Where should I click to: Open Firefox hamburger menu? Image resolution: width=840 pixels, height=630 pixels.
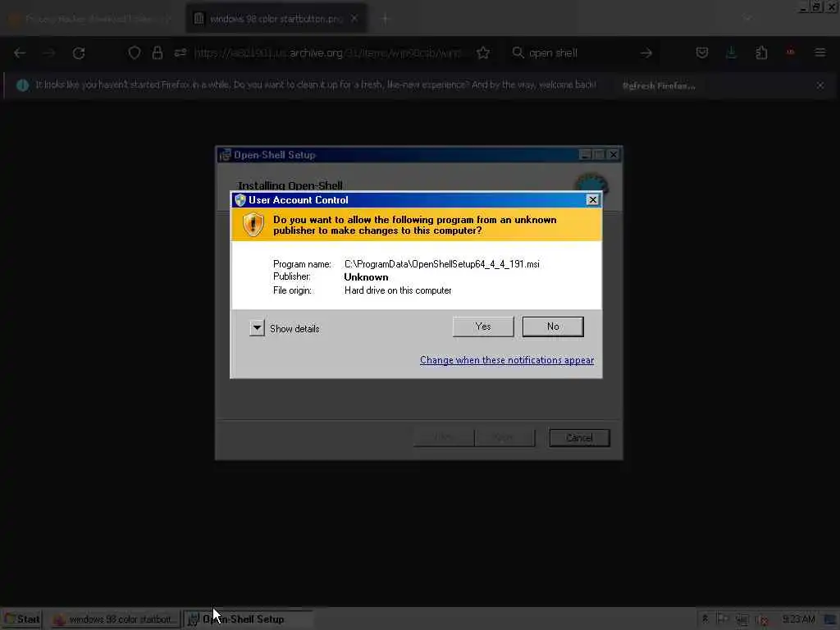(x=820, y=52)
